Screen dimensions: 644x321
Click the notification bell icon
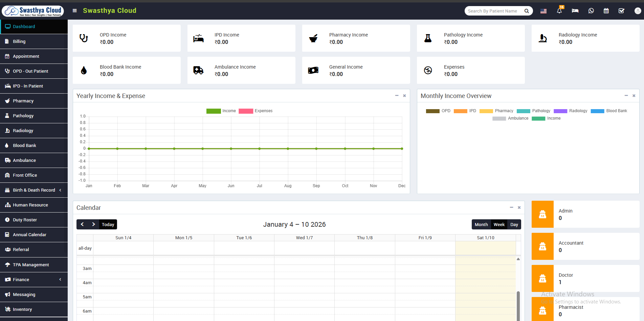[559, 11]
